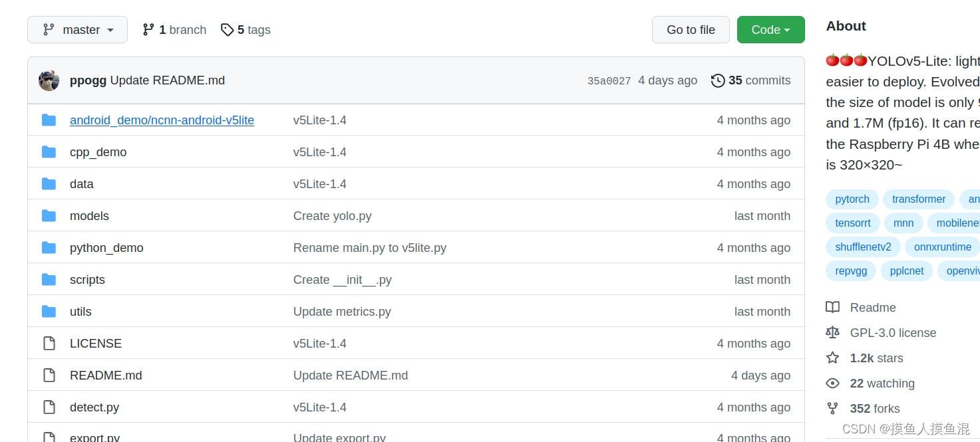This screenshot has height=442, width=980.
Task: Open the models folder
Action: [x=89, y=216]
